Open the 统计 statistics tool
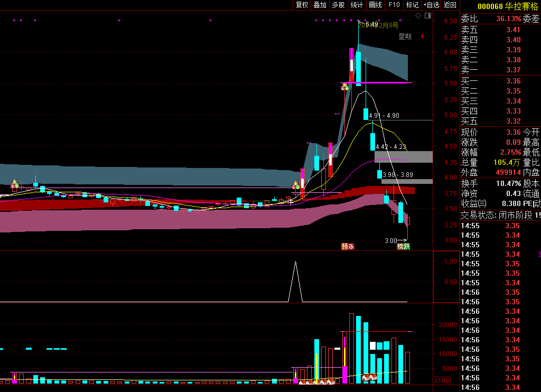Viewport: 541px width, 392px height. 357,5
